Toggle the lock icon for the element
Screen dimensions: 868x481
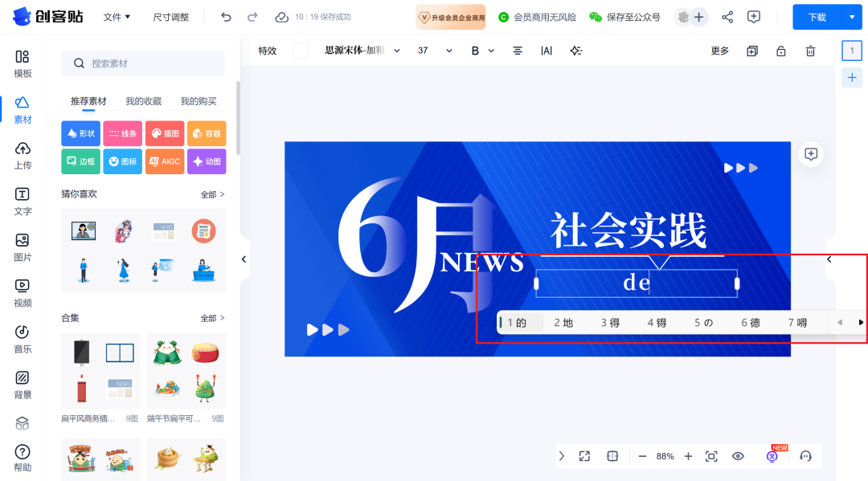click(781, 51)
